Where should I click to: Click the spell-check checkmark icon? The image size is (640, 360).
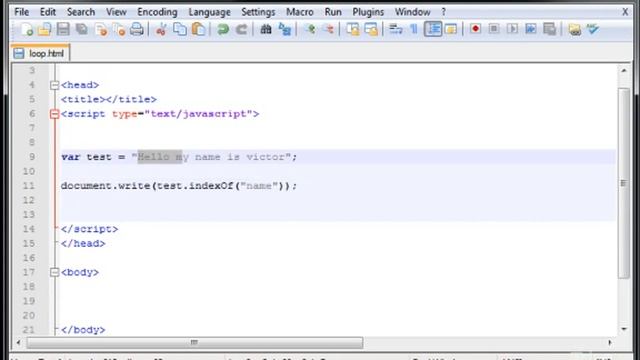(593, 29)
